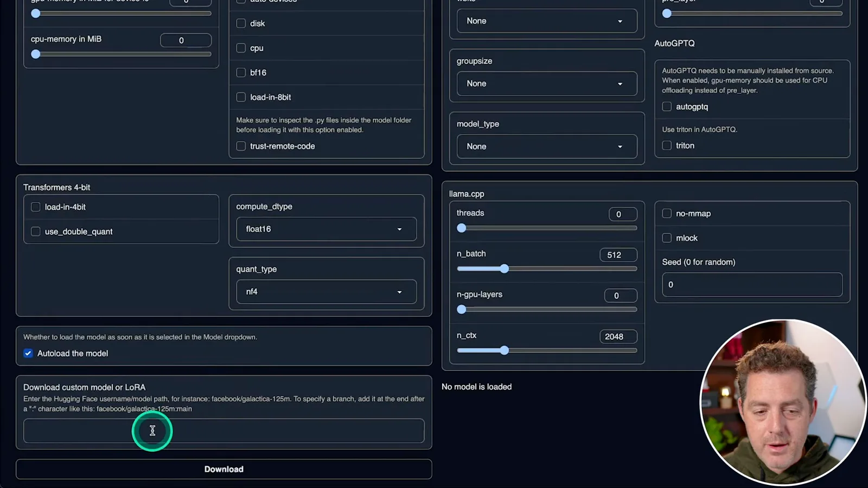Enable load-in-8bit checkbox
The width and height of the screenshot is (868, 488).
(x=241, y=97)
